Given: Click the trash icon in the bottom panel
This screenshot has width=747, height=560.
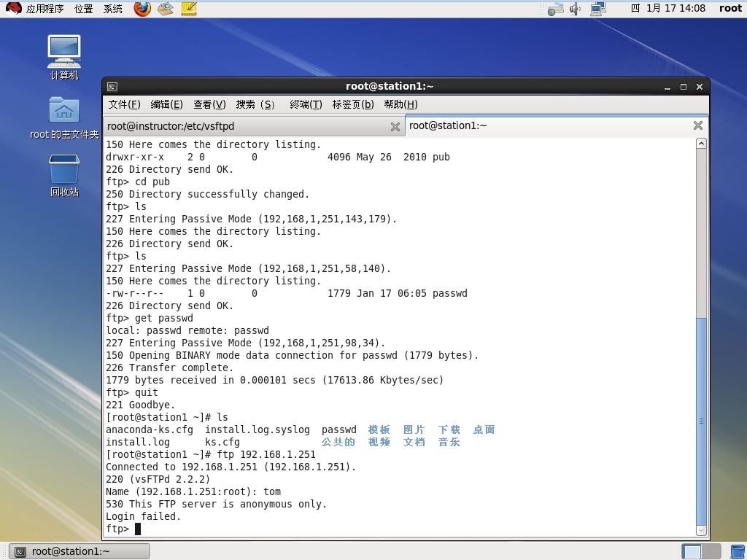Looking at the screenshot, I should (x=738, y=551).
